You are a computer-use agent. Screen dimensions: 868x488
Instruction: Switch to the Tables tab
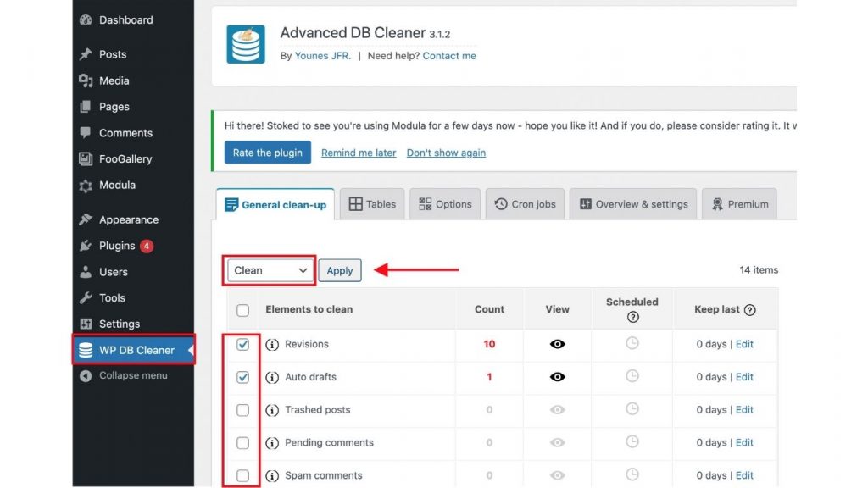coord(371,203)
